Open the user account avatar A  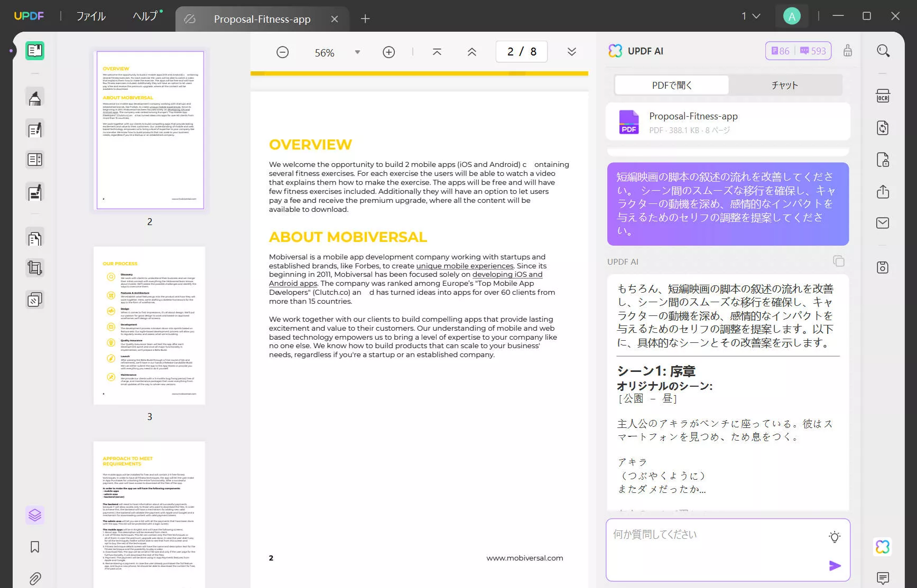coord(792,16)
